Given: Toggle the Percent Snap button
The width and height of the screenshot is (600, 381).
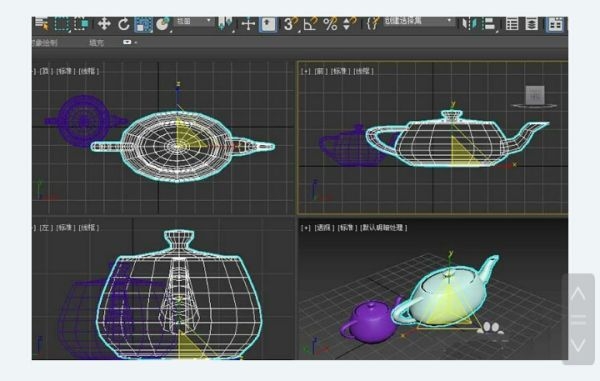Looking at the screenshot, I should tap(330, 24).
